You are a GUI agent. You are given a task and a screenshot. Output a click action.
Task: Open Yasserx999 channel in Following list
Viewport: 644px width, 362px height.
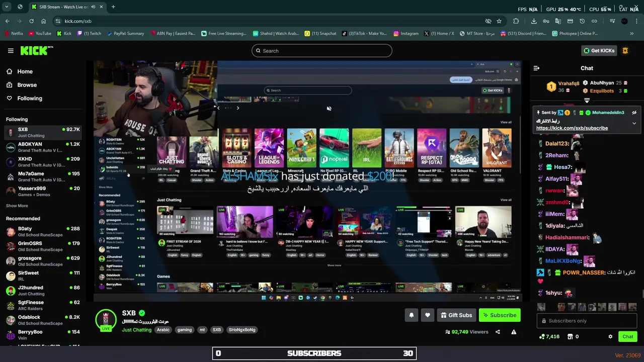click(43, 191)
